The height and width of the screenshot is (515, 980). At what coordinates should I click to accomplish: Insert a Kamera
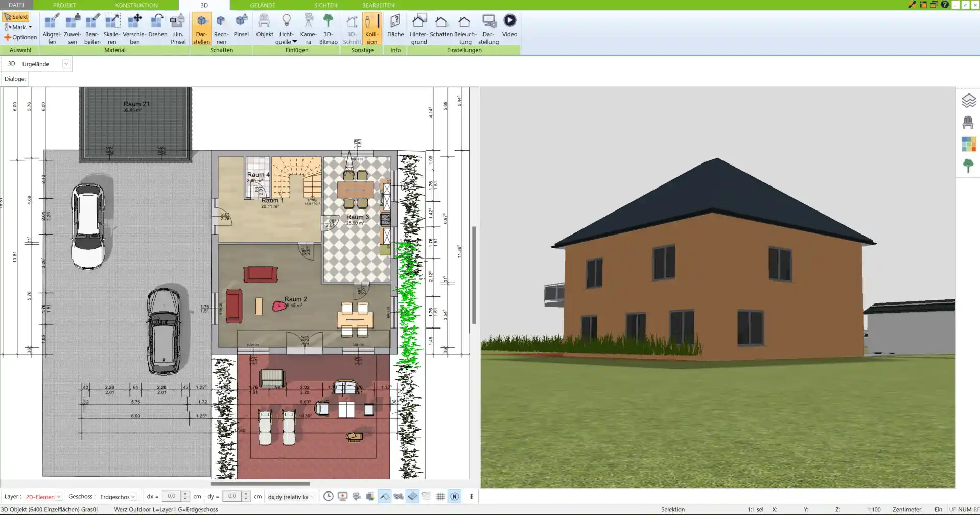tap(308, 29)
